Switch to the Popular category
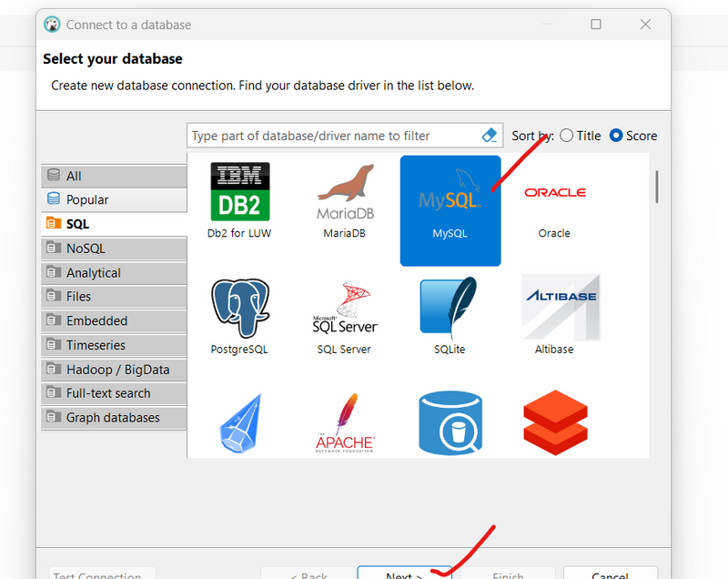The image size is (728, 579). 114,199
